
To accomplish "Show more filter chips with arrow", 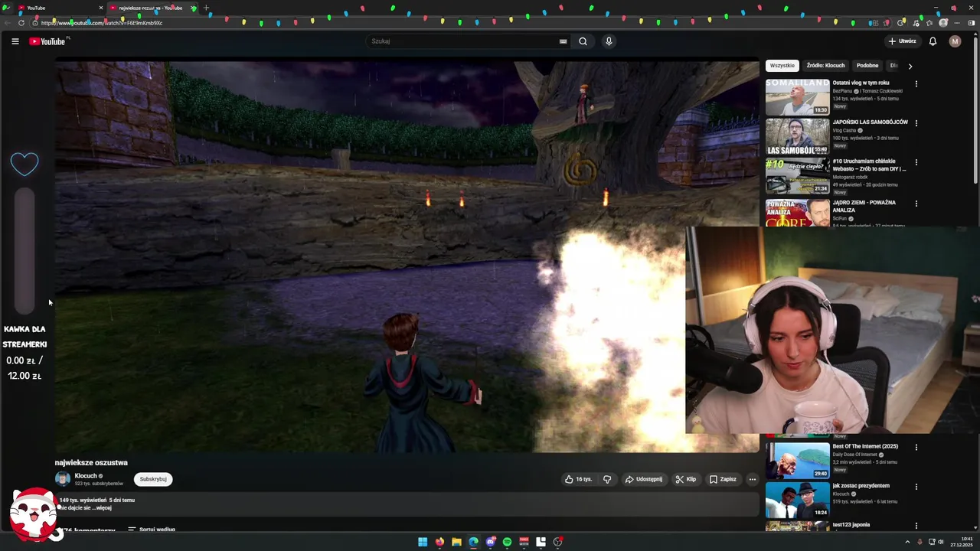I will [910, 66].
